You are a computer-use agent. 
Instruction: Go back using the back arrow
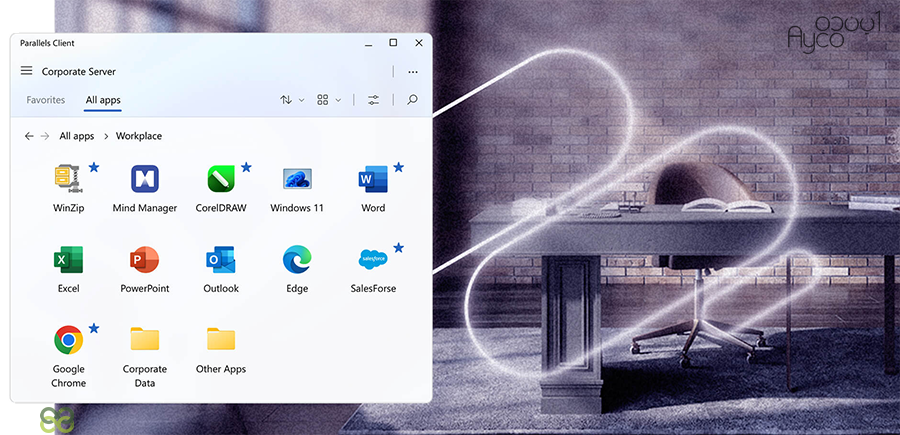pyautogui.click(x=29, y=136)
